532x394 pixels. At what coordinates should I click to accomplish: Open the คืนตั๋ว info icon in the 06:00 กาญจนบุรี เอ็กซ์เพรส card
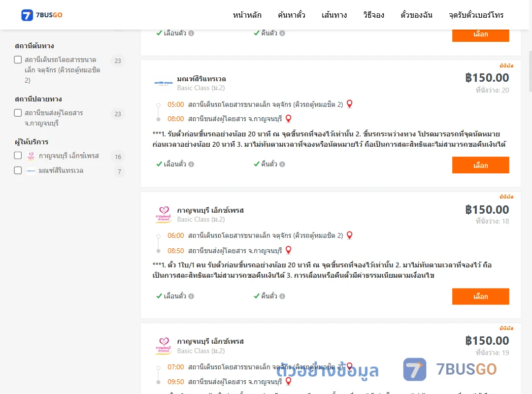click(282, 296)
